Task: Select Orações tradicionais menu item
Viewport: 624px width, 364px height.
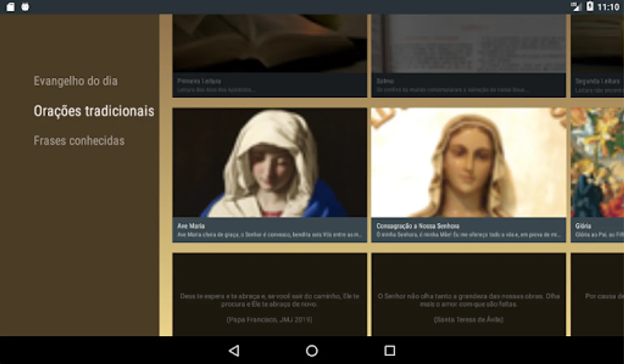Action: [94, 111]
